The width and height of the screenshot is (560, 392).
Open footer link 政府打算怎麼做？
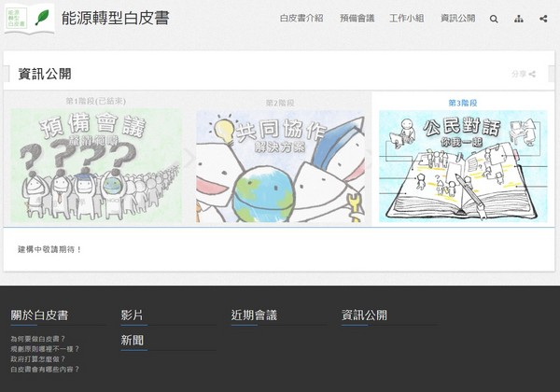pos(38,358)
